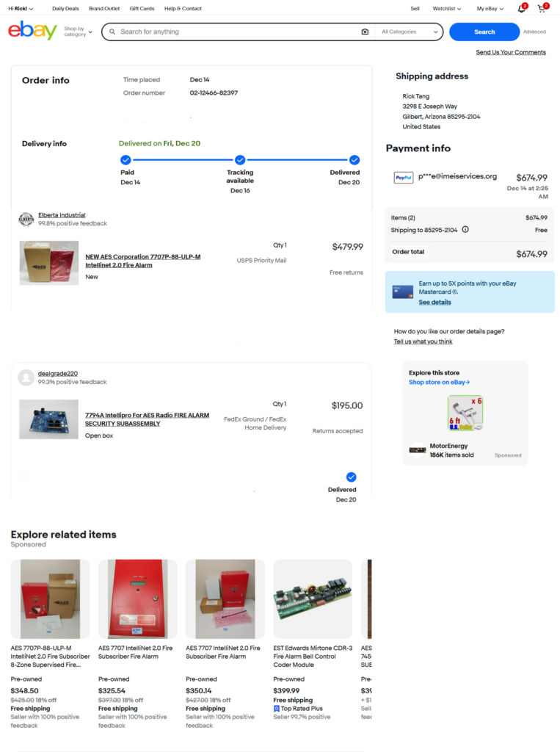Open the AES 7707P-88-ULP-M $348.50 item thumbnail
The width and height of the screenshot is (560, 752).
coord(51,599)
